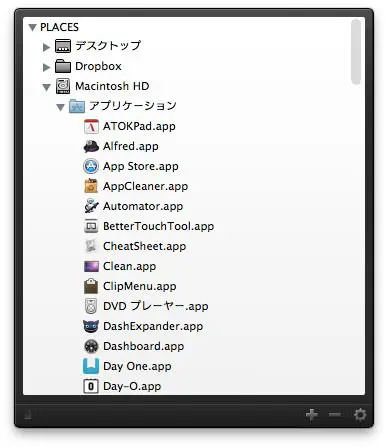Click the DashExpander cat icon
The width and height of the screenshot is (388, 448).
pyautogui.click(x=91, y=326)
